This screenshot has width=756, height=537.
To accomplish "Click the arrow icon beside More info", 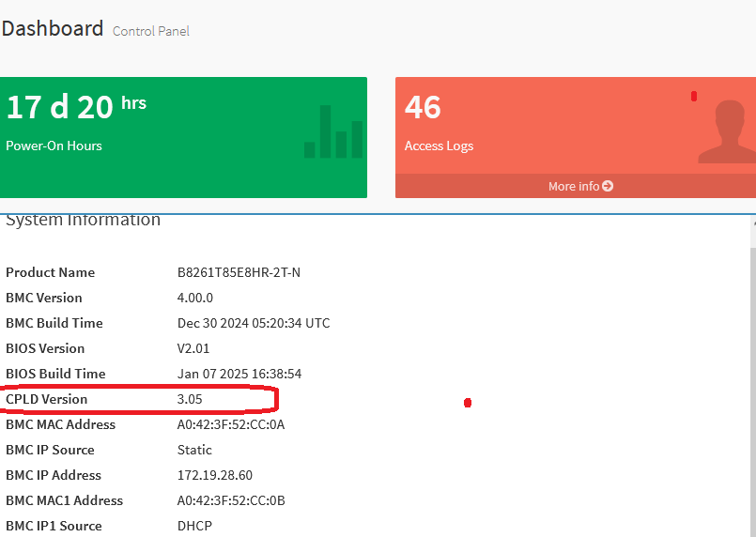I will pyautogui.click(x=608, y=186).
